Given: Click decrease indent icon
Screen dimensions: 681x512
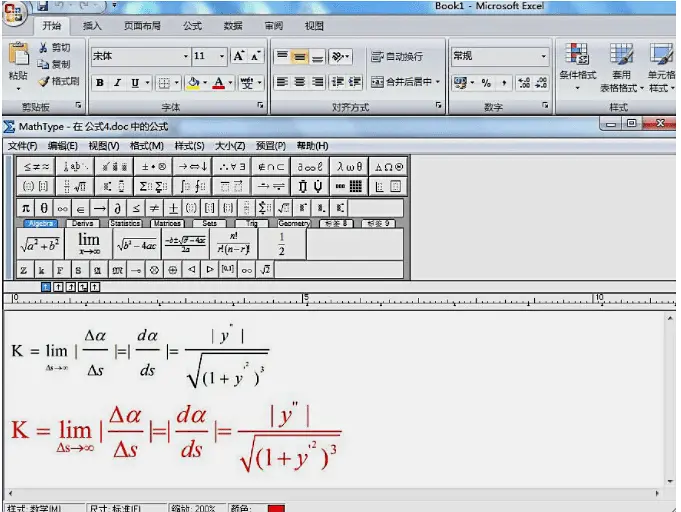Looking at the screenshot, I should [x=337, y=82].
